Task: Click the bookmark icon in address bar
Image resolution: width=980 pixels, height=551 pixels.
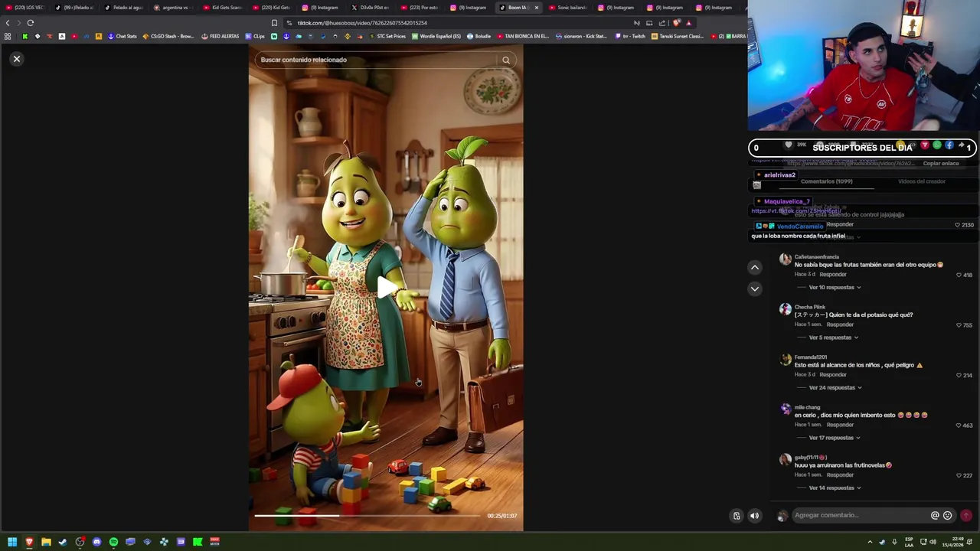Action: click(x=274, y=23)
